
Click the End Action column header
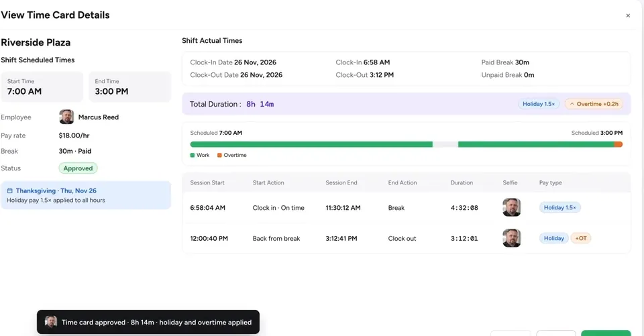402,183
